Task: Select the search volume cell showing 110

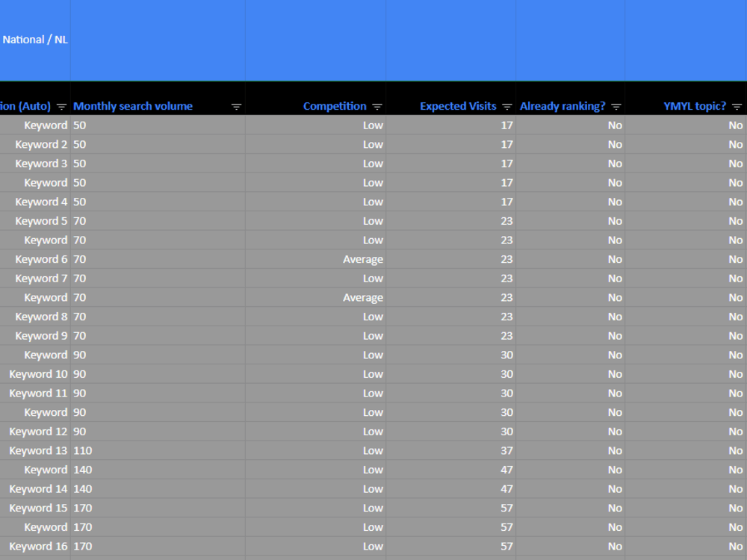Action: (158, 450)
